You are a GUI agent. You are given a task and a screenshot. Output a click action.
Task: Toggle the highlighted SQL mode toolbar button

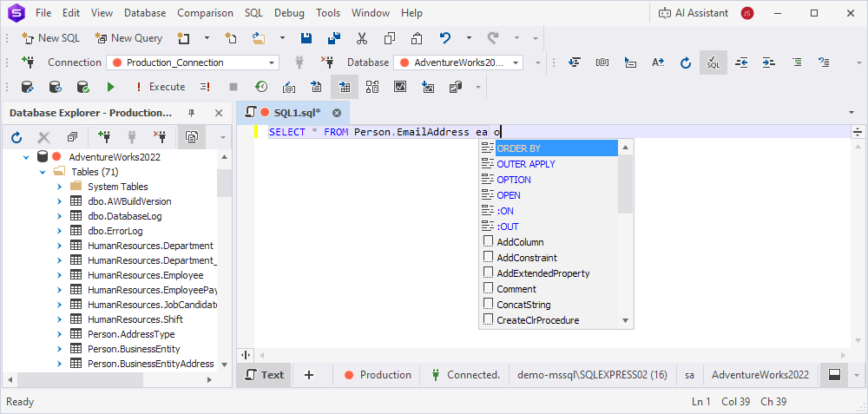click(x=713, y=62)
